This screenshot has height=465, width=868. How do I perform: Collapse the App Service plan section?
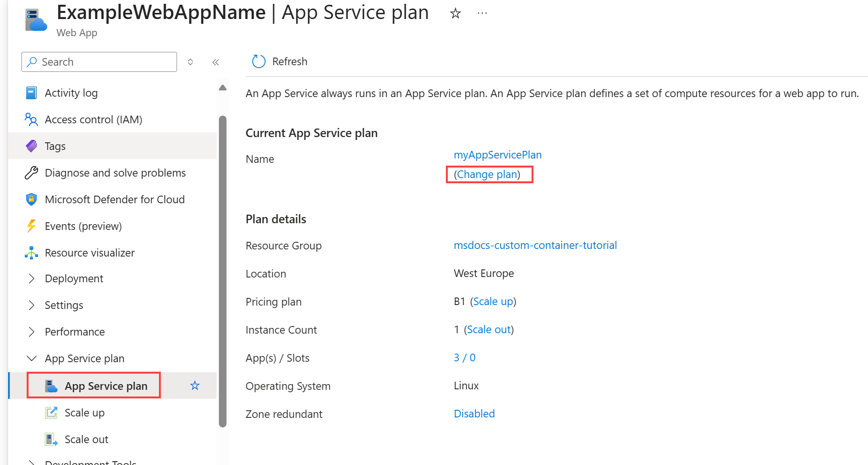point(31,358)
